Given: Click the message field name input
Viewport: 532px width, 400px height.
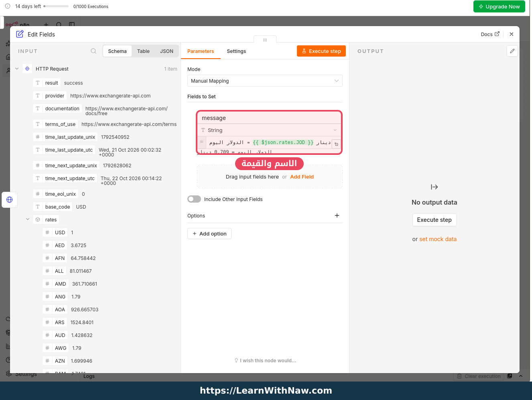Looking at the screenshot, I should pyautogui.click(x=269, y=118).
